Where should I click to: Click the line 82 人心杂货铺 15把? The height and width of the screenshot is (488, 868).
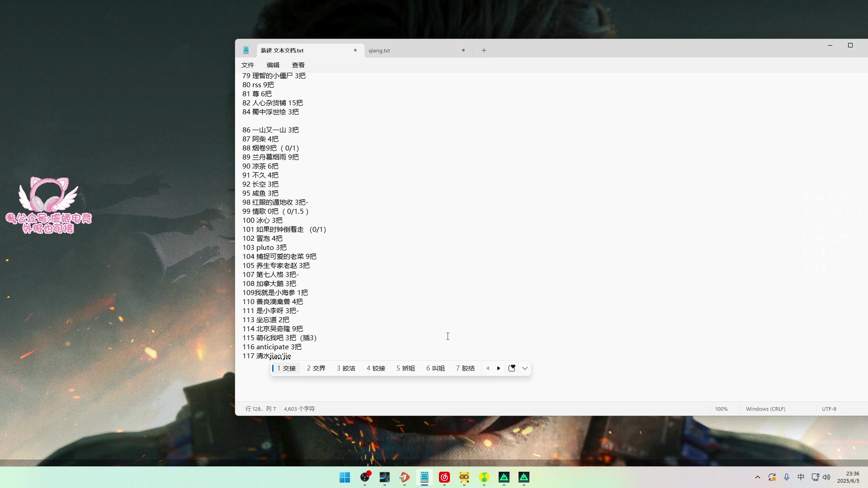click(x=273, y=103)
